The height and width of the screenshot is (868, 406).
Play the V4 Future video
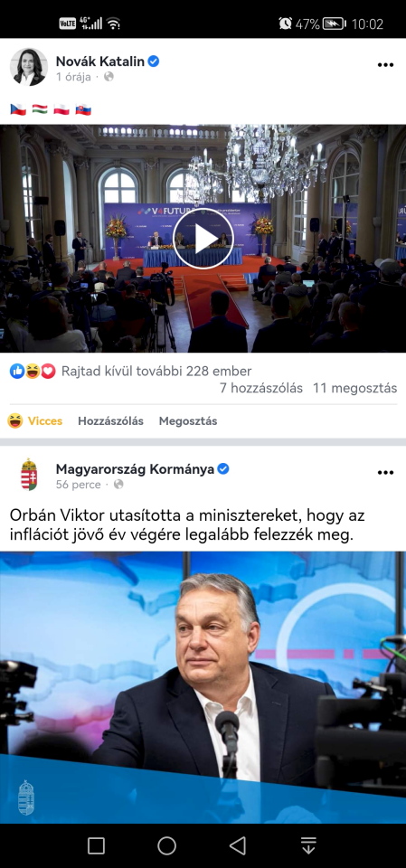(203, 239)
